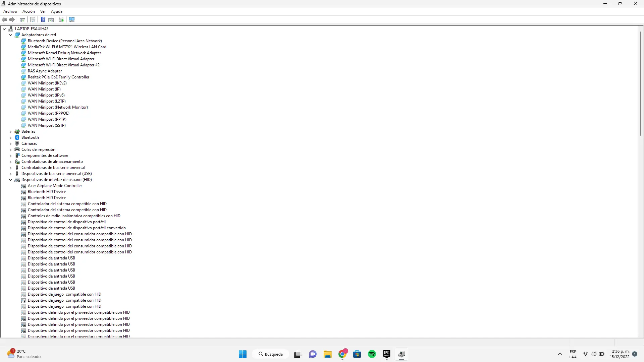Expand the Cámaras category
Image resolution: width=644 pixels, height=362 pixels.
tap(10, 144)
